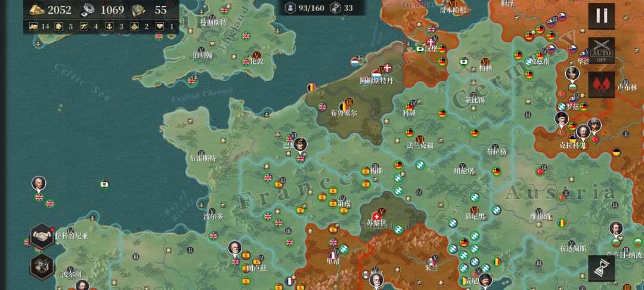Select the British flag unit near 波尔多
The image size is (644, 290).
tap(213, 236)
